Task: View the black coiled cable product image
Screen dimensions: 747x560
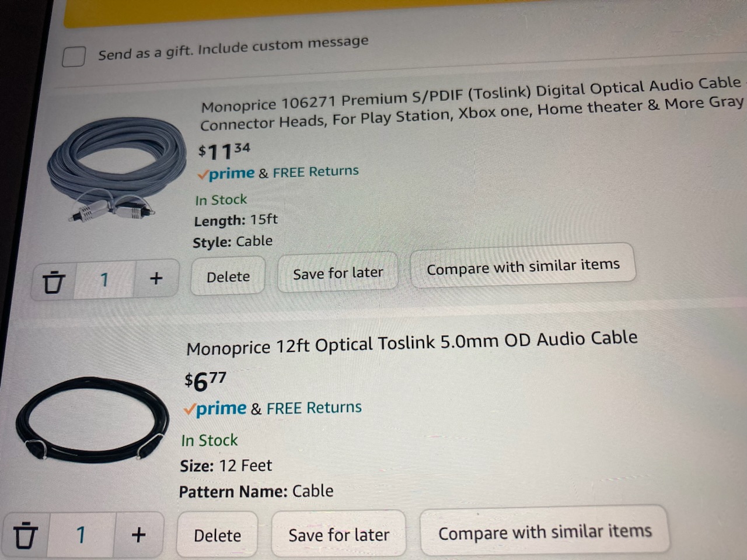Action: pyautogui.click(x=91, y=419)
